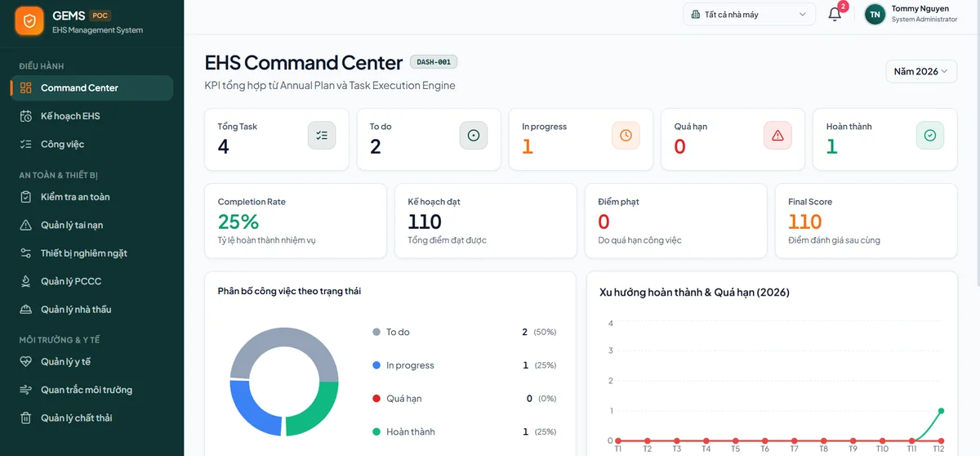The image size is (980, 456).
Task: Click the donut status distribution chart
Action: 284,382
